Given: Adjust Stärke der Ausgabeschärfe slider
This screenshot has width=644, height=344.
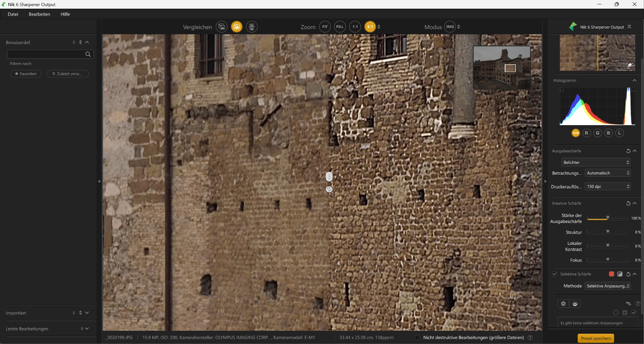Looking at the screenshot, I should pyautogui.click(x=607, y=218).
